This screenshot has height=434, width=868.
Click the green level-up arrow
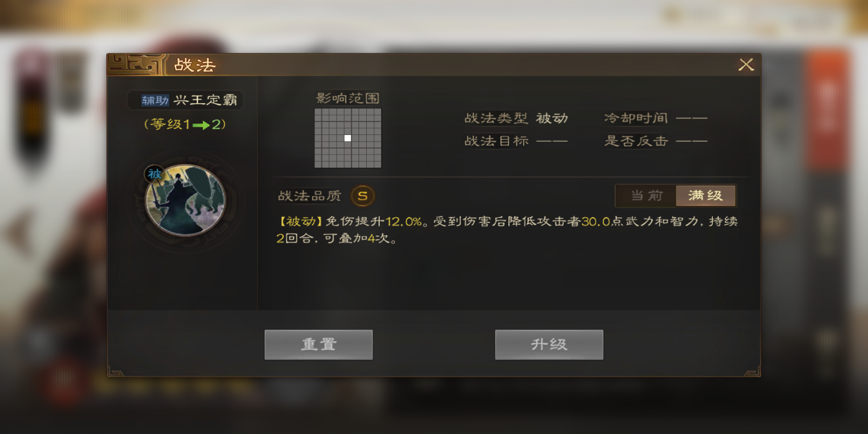click(x=201, y=125)
